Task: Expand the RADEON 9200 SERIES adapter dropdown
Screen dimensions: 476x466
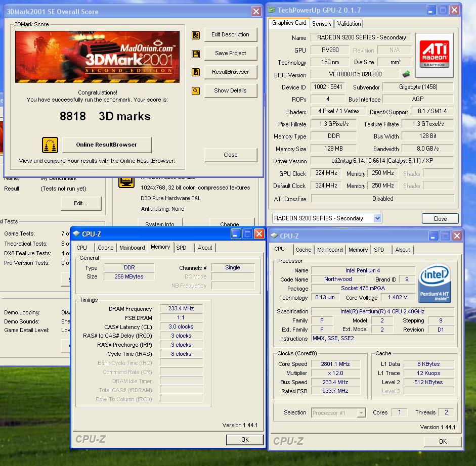Action: pyautogui.click(x=377, y=218)
